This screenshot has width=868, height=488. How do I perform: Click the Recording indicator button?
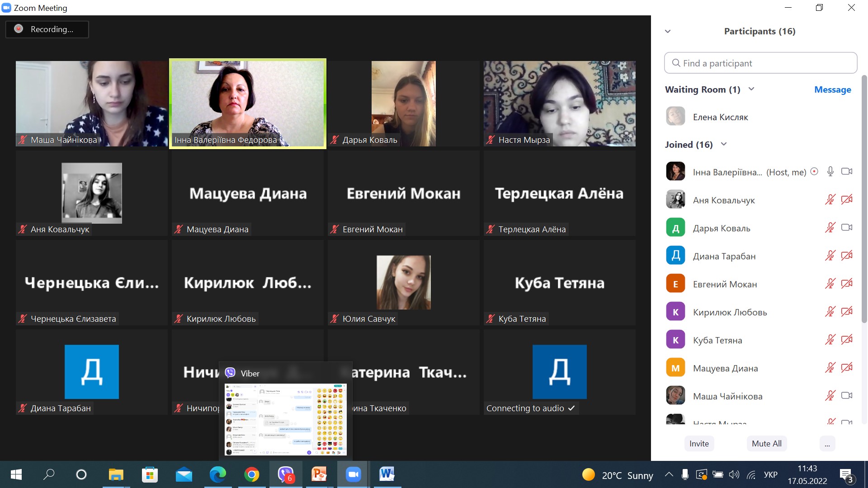pos(47,29)
